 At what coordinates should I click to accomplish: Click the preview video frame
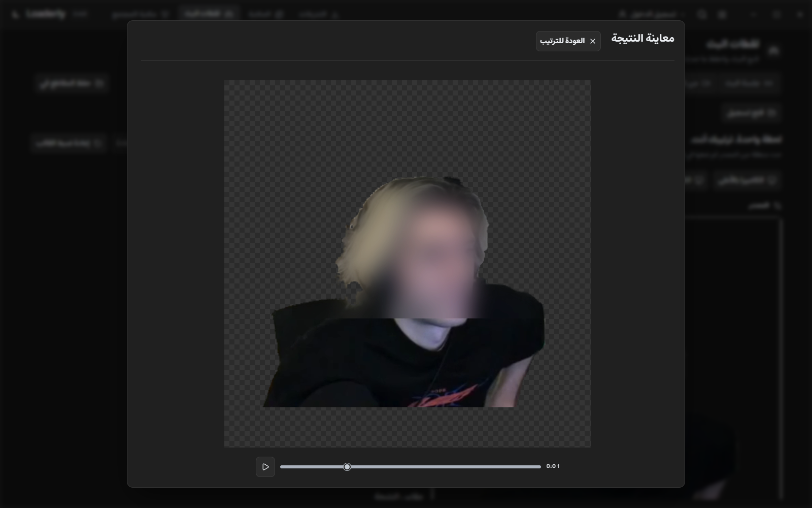pos(408,264)
